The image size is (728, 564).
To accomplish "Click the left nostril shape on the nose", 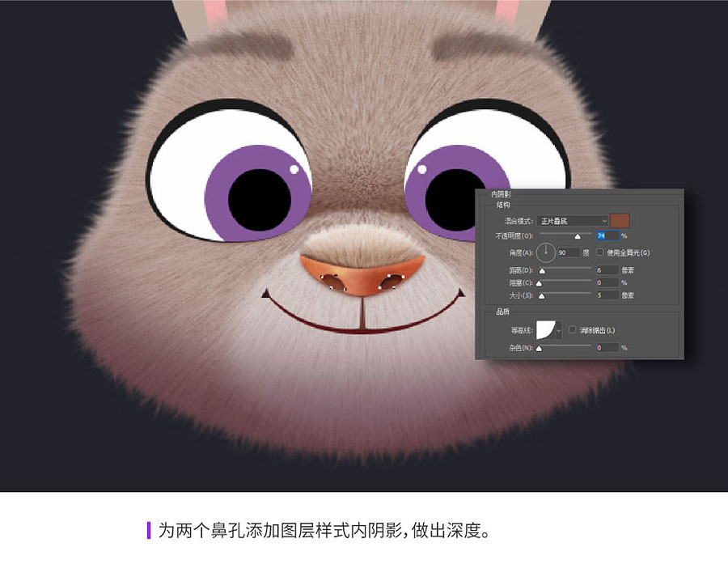I will point(333,282).
